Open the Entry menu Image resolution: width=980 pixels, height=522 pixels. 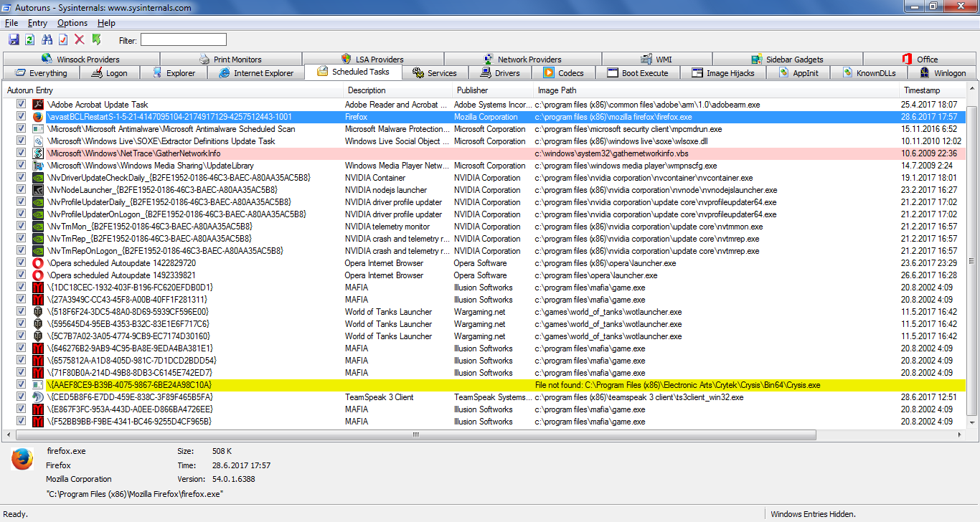[x=37, y=23]
